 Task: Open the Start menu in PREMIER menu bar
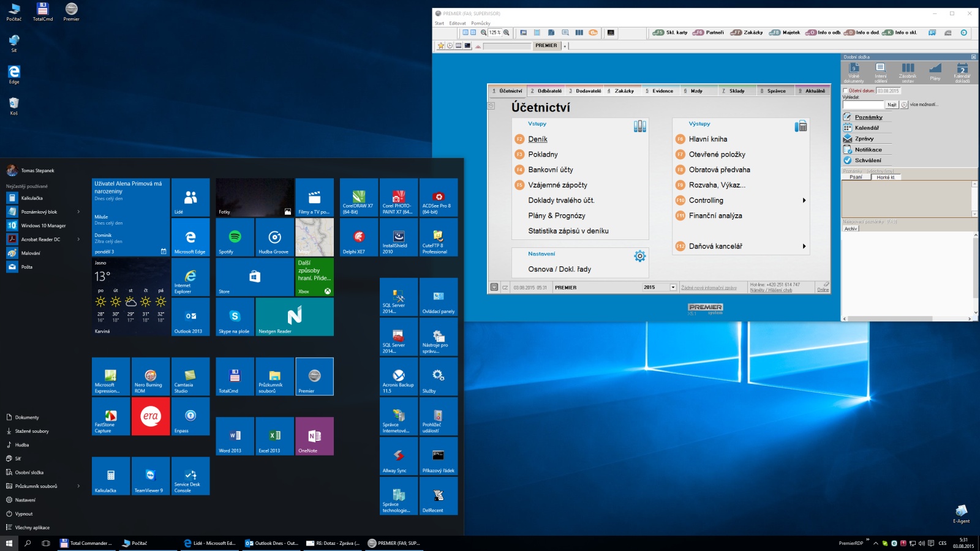pos(439,23)
